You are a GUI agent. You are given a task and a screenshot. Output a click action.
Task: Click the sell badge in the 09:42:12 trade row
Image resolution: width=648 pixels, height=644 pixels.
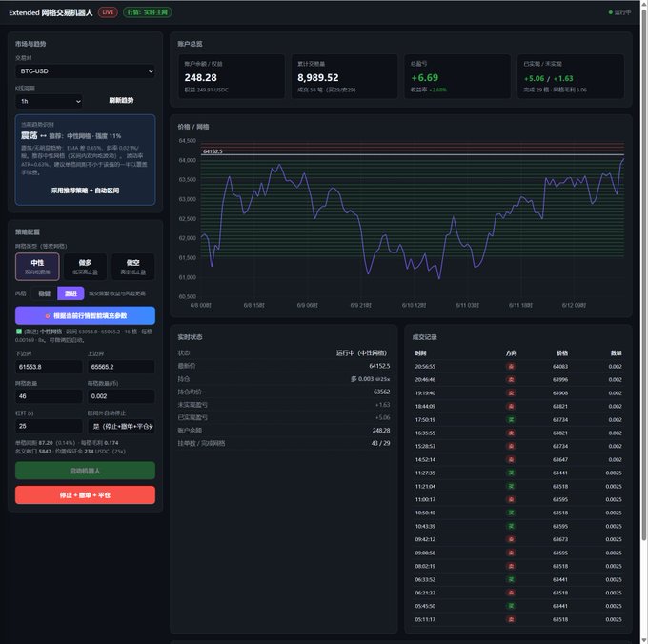tap(511, 539)
